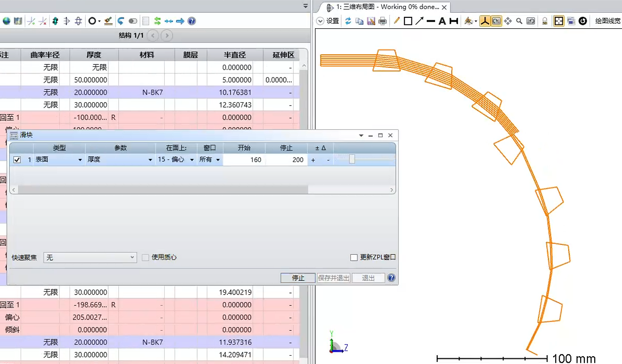Select the text annotation 'A' tool
This screenshot has width=622, height=364.
tap(442, 21)
